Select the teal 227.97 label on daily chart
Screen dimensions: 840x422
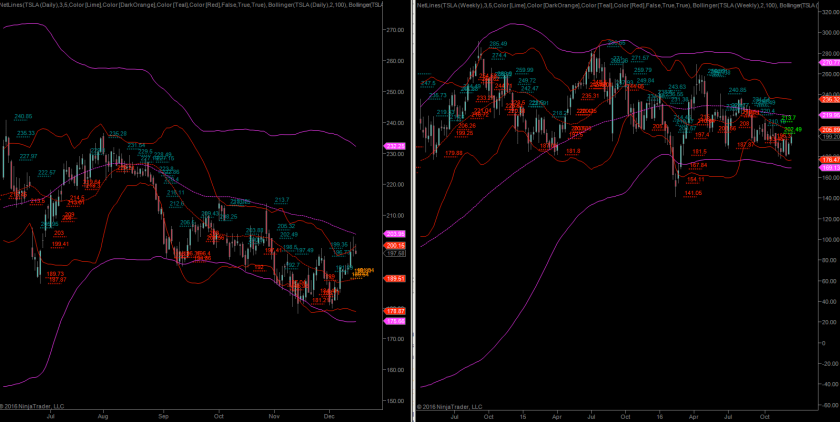click(28, 156)
